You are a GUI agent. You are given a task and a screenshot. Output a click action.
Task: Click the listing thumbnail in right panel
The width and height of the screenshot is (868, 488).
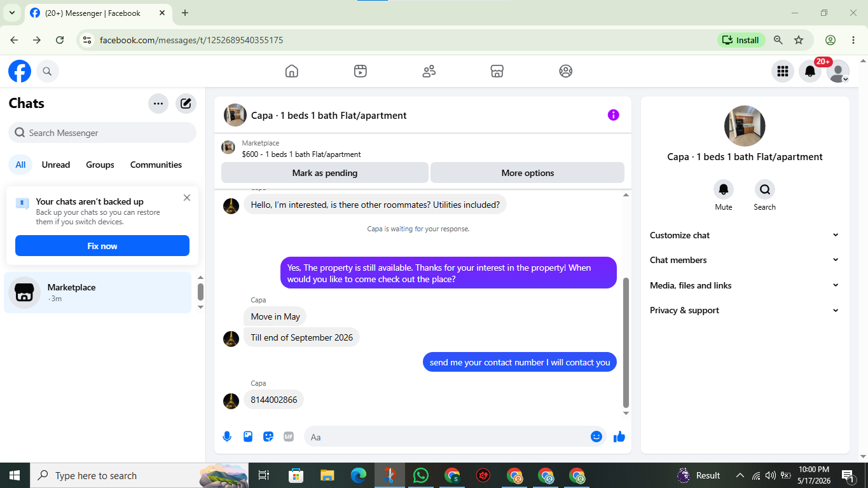[745, 126]
